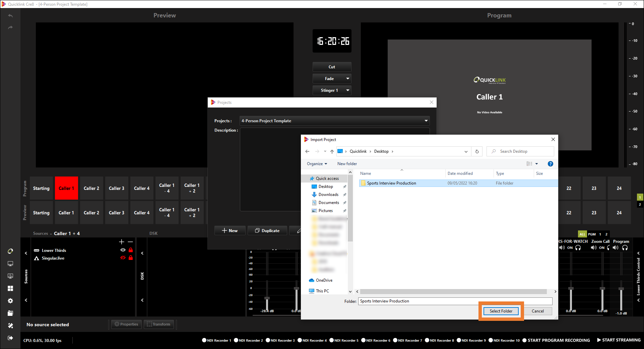644x349 pixels.
Task: Click the Zoom Call audio fader handle
Action: (602, 288)
